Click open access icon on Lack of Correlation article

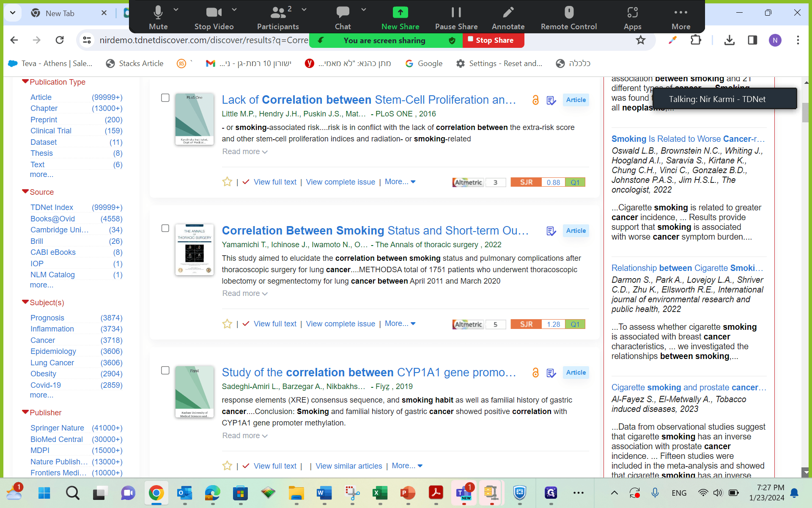(535, 100)
